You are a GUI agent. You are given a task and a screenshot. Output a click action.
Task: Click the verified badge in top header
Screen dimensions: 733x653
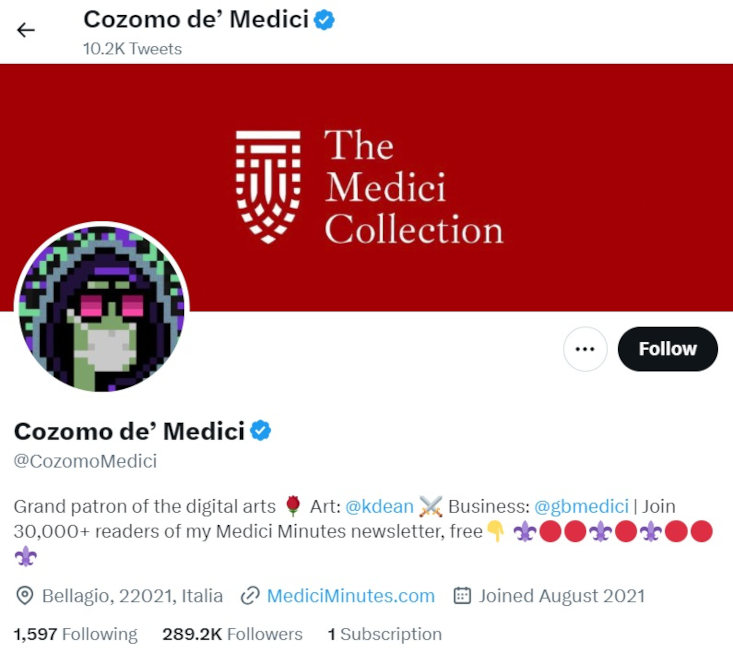pos(325,19)
